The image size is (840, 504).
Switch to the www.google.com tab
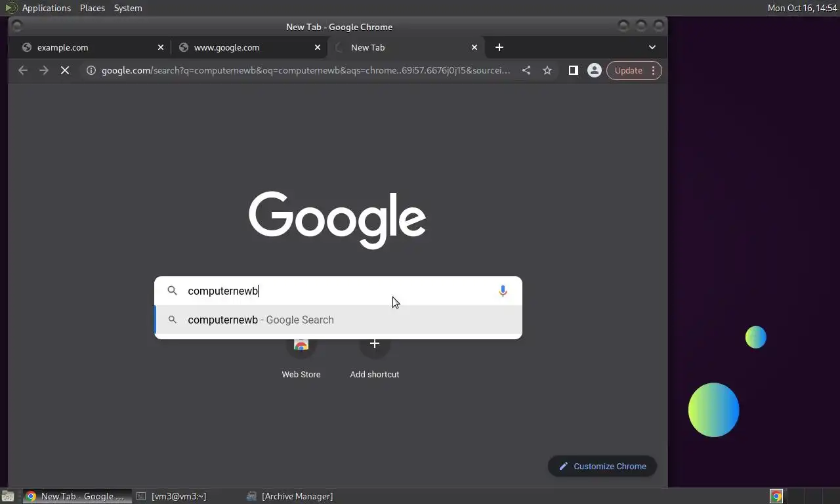click(249, 47)
